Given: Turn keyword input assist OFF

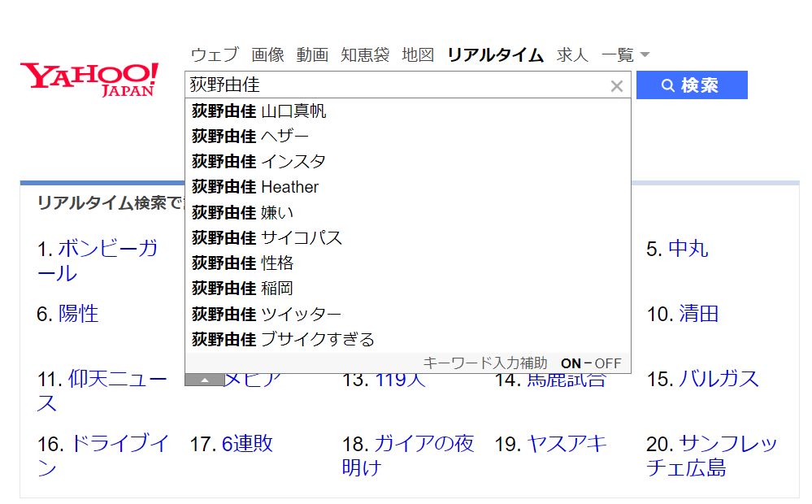Looking at the screenshot, I should 608,363.
